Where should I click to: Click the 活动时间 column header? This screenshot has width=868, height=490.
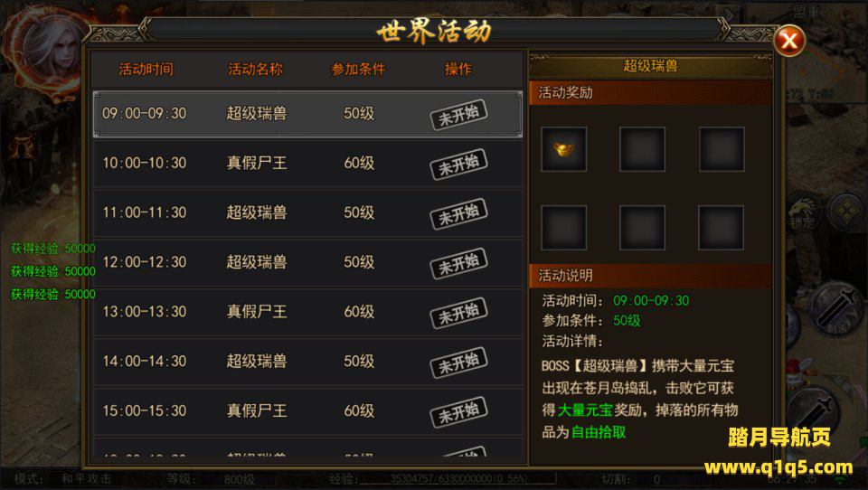[146, 70]
